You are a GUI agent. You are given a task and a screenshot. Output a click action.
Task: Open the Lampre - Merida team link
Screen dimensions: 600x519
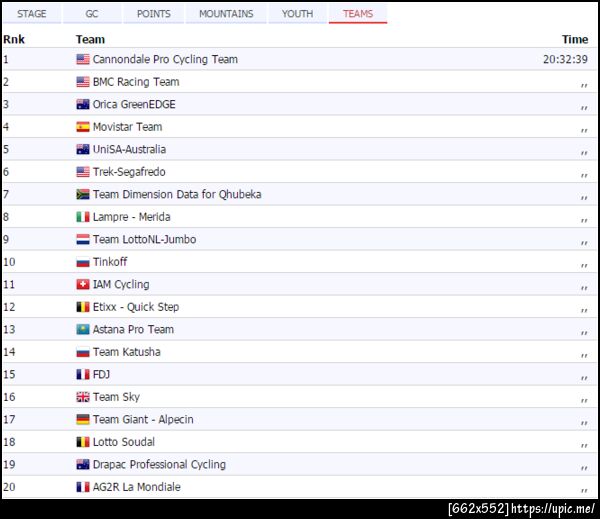(x=132, y=217)
